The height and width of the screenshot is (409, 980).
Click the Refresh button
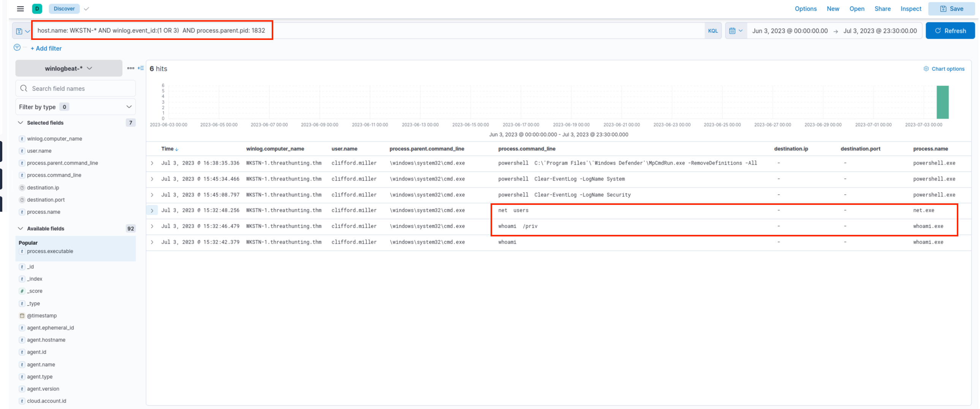coord(950,31)
